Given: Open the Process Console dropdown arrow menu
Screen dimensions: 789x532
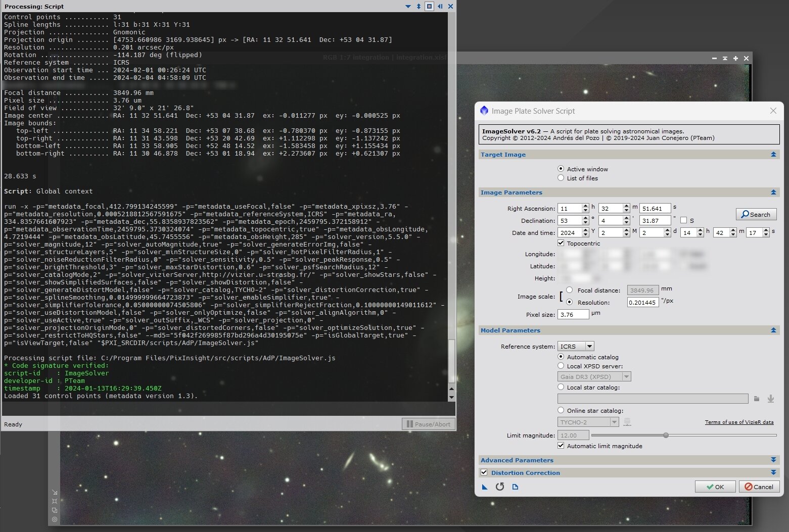Looking at the screenshot, I should pyautogui.click(x=408, y=7).
